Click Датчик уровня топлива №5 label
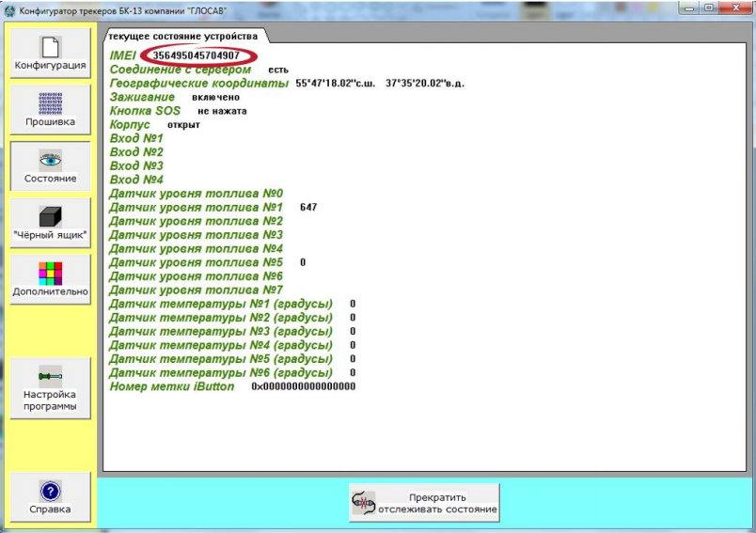The width and height of the screenshot is (756, 533). point(196,262)
